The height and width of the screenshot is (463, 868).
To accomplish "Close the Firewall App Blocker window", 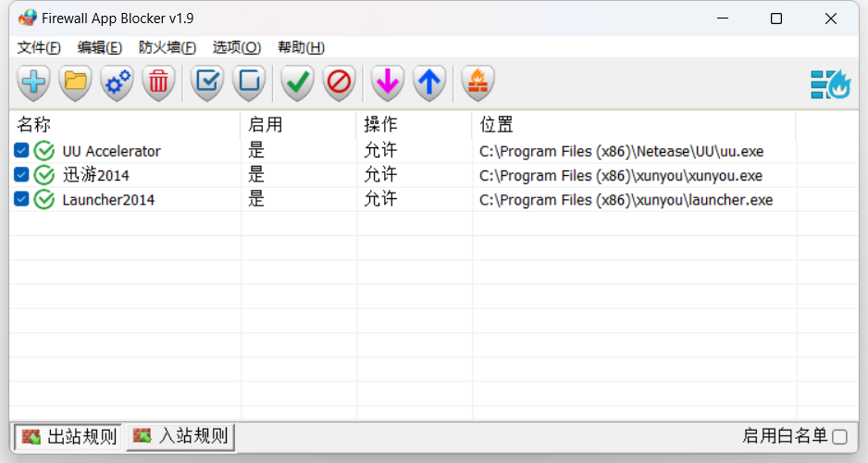I will [x=830, y=19].
